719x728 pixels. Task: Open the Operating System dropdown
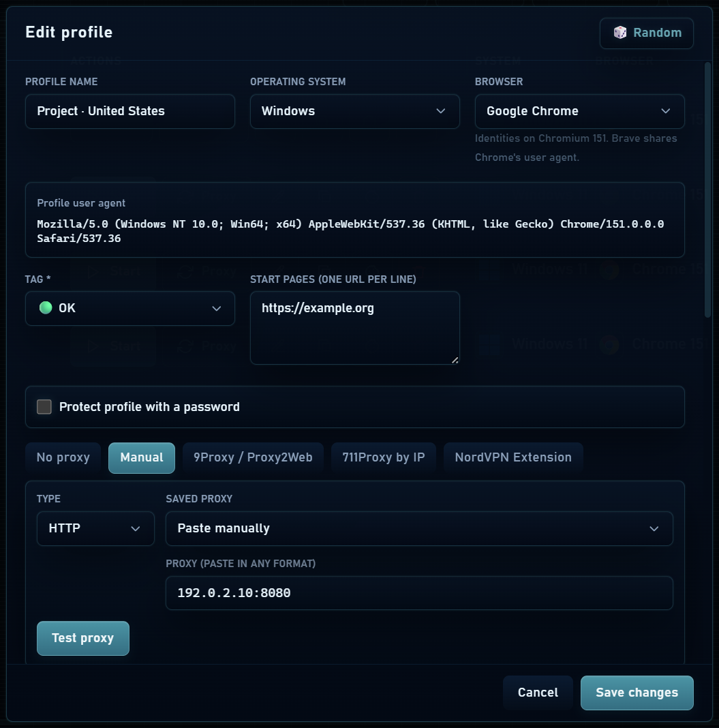coord(354,111)
